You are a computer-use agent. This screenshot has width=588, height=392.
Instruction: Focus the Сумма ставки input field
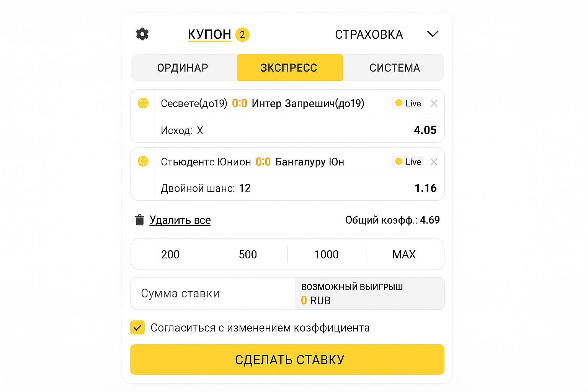212,294
